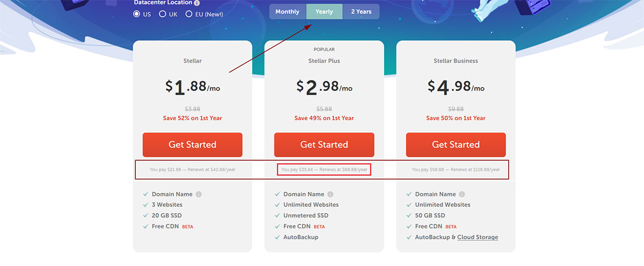Open Domain Name info icon in Stellar Plus card
The width and height of the screenshot is (644, 266).
point(330,195)
